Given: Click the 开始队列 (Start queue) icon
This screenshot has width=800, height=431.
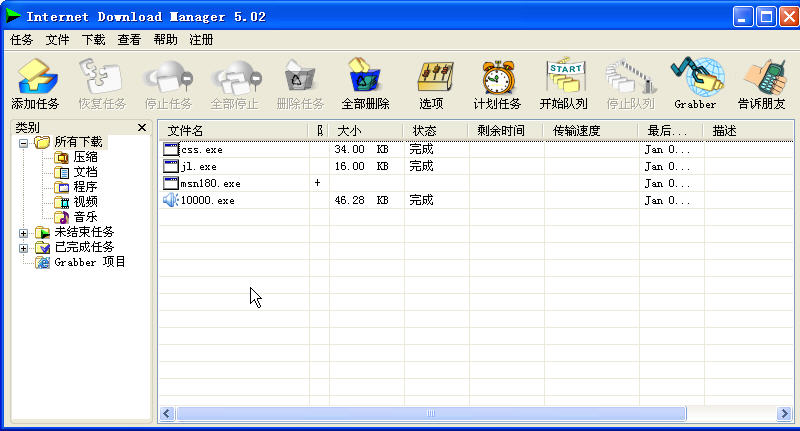Looking at the screenshot, I should pos(564,77).
